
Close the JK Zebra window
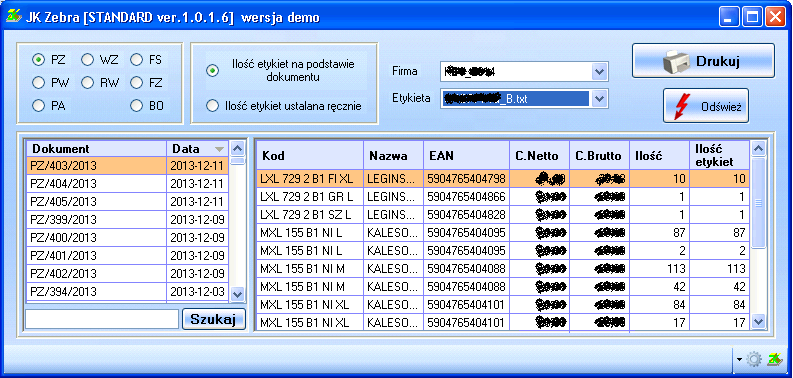pos(775,17)
